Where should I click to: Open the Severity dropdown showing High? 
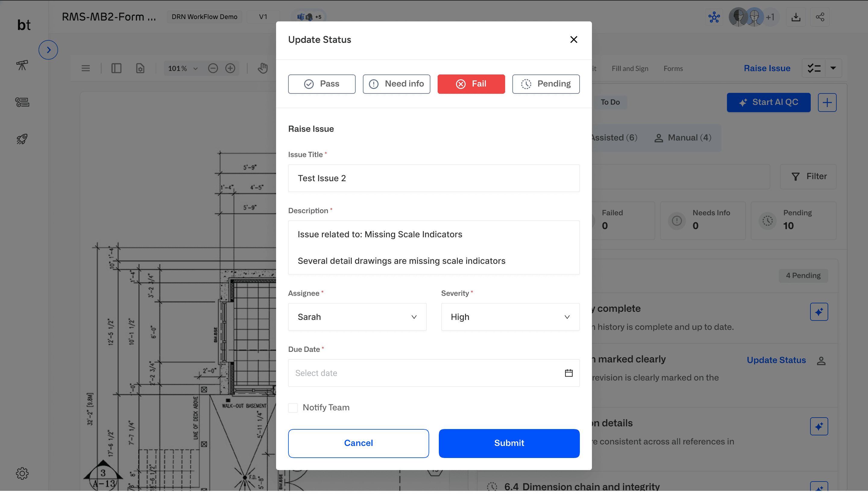point(510,317)
